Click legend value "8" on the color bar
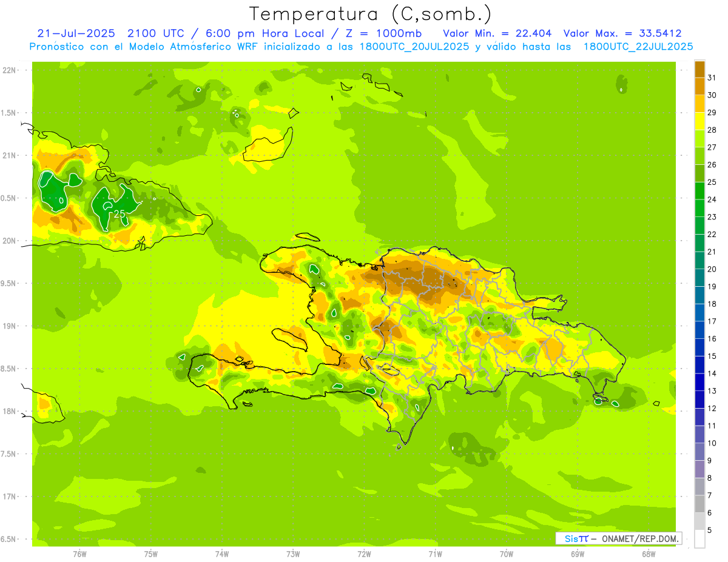 tap(710, 478)
